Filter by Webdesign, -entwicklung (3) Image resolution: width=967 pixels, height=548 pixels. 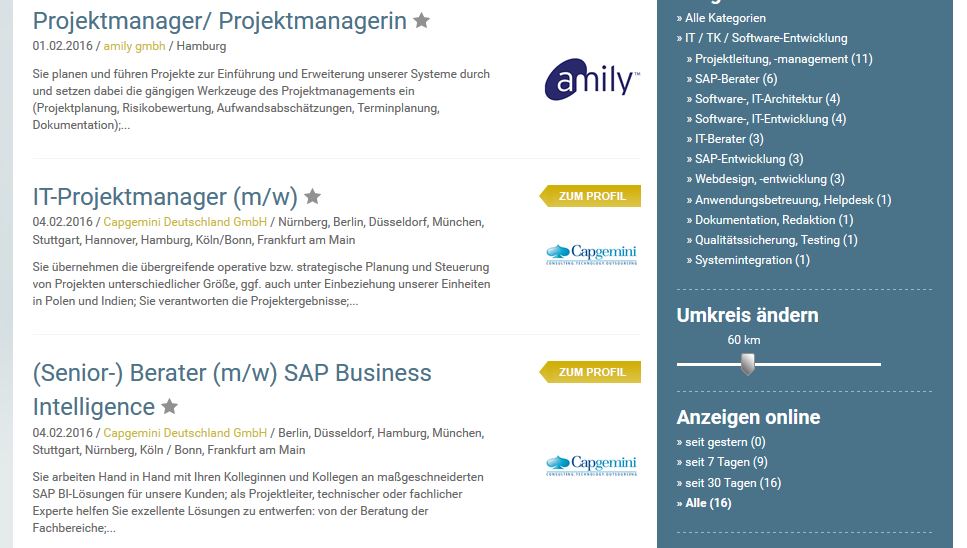coord(770,179)
